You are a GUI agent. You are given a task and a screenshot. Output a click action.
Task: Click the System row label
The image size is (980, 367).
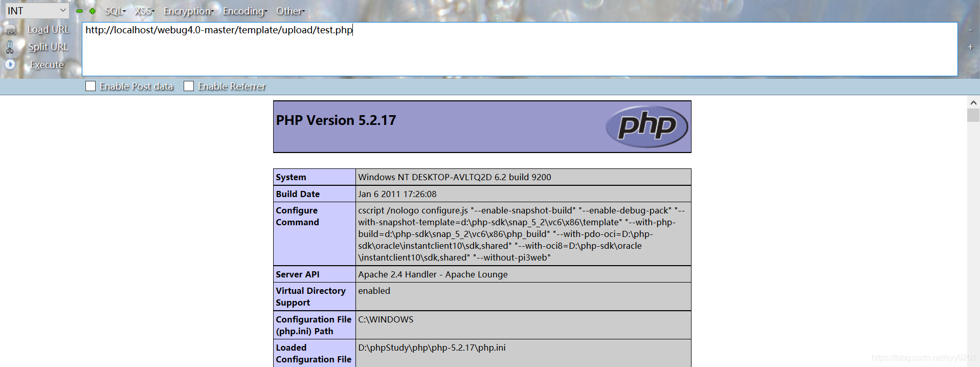click(291, 177)
